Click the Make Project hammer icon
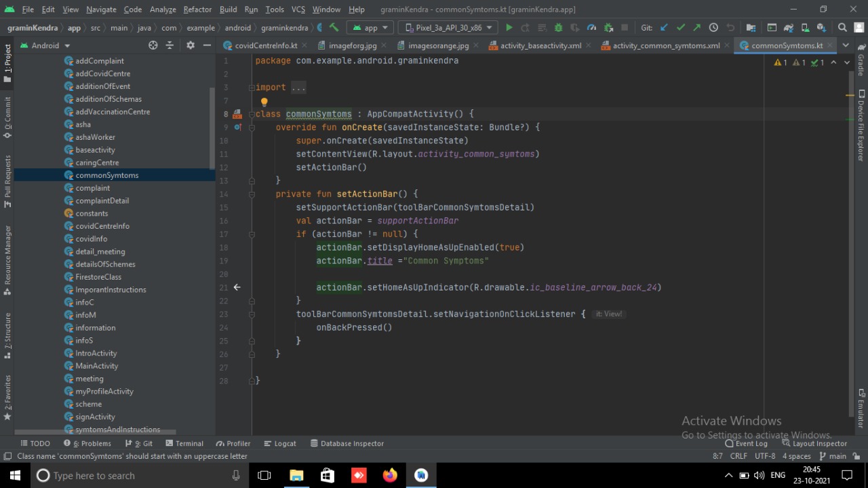This screenshot has width=868, height=488. [x=334, y=28]
